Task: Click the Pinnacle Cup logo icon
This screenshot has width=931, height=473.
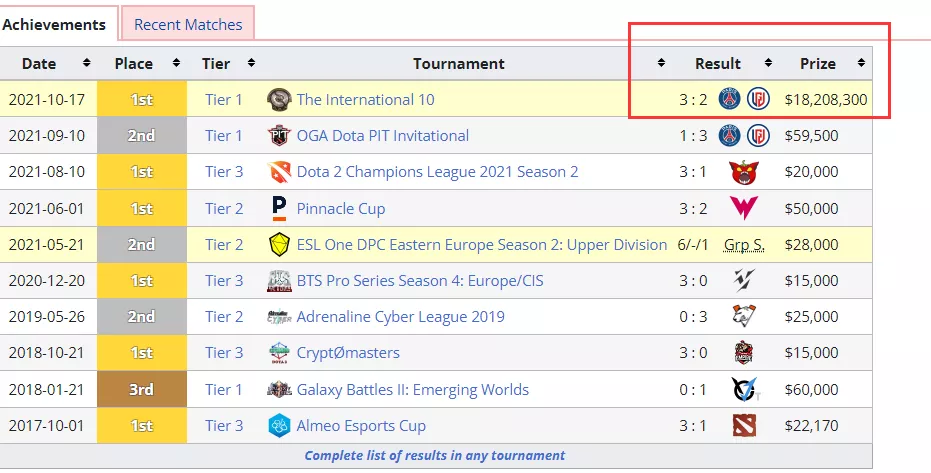Action: point(279,208)
